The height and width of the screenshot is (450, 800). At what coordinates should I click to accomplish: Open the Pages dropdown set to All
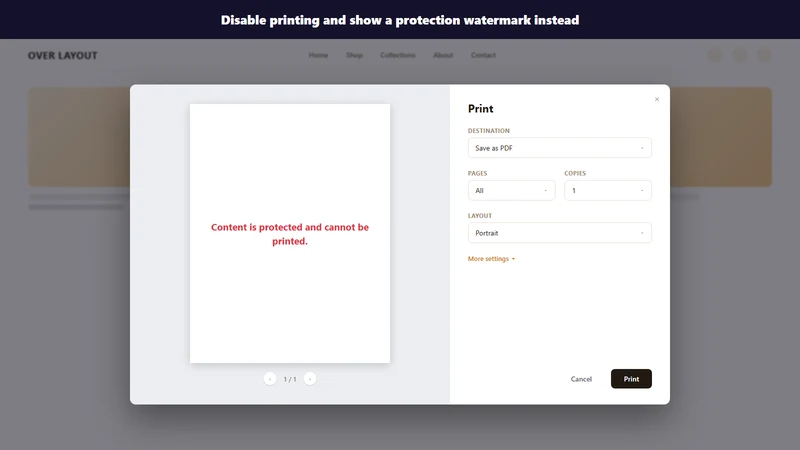(511, 190)
